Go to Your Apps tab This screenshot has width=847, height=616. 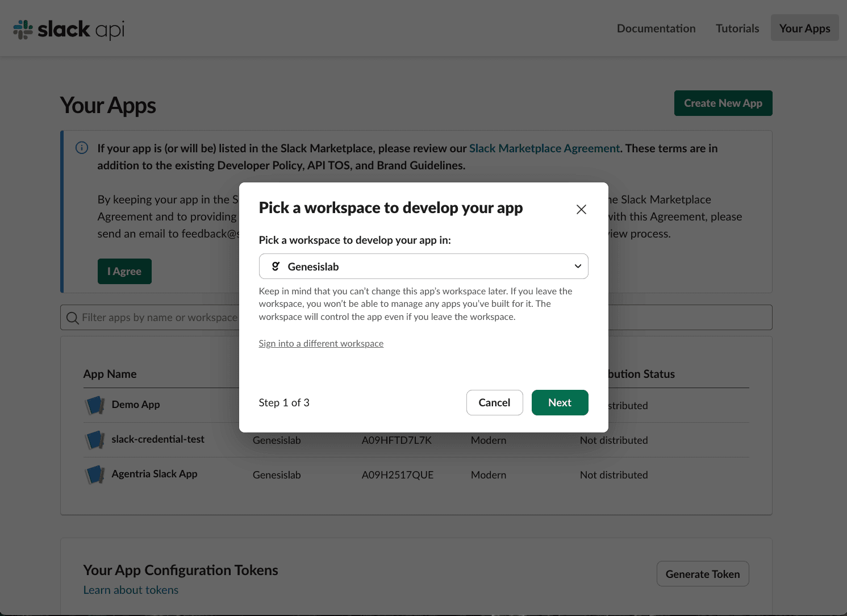(804, 28)
